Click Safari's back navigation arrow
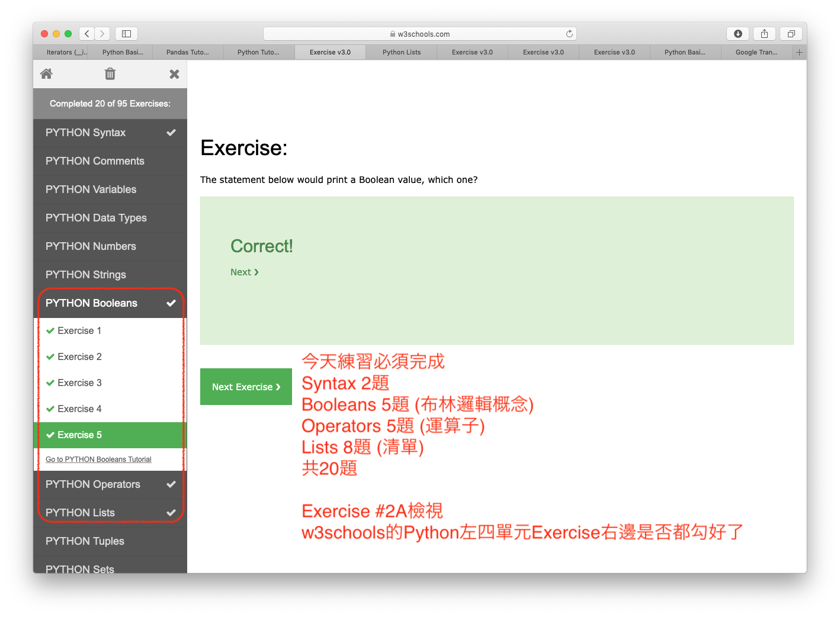Viewport: 840px width, 617px height. [x=87, y=34]
